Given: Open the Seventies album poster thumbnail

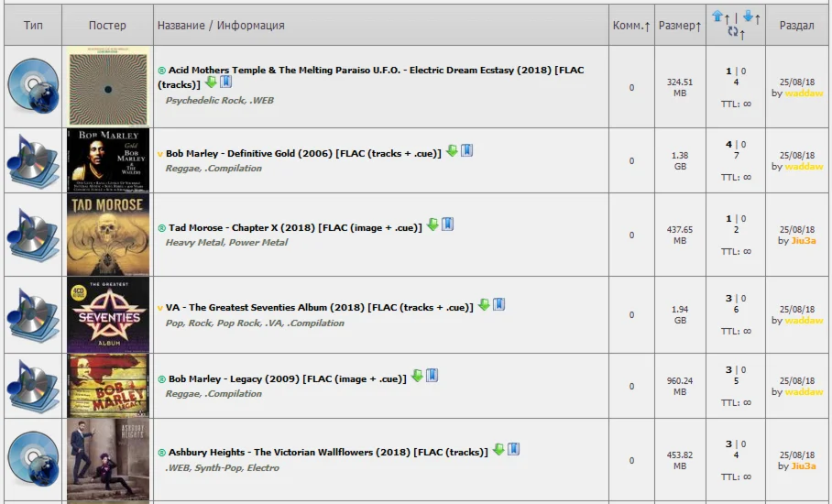Looking at the screenshot, I should point(108,314).
